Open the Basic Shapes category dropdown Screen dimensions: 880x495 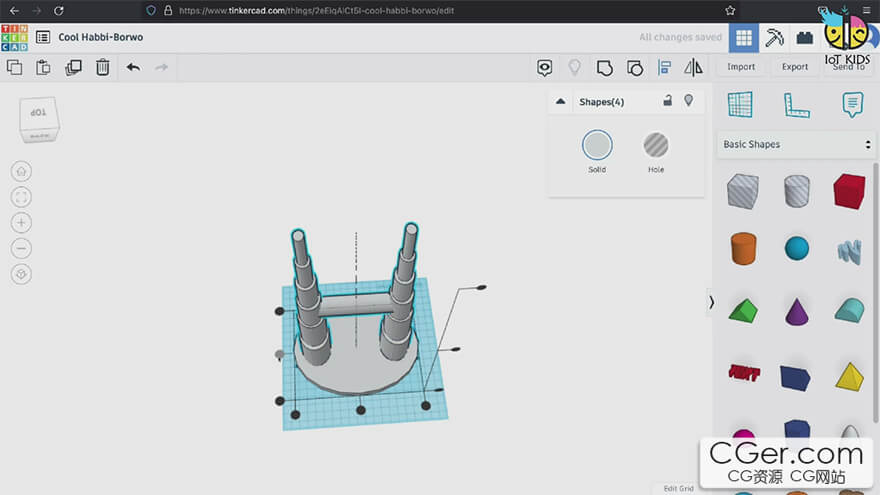(x=796, y=144)
